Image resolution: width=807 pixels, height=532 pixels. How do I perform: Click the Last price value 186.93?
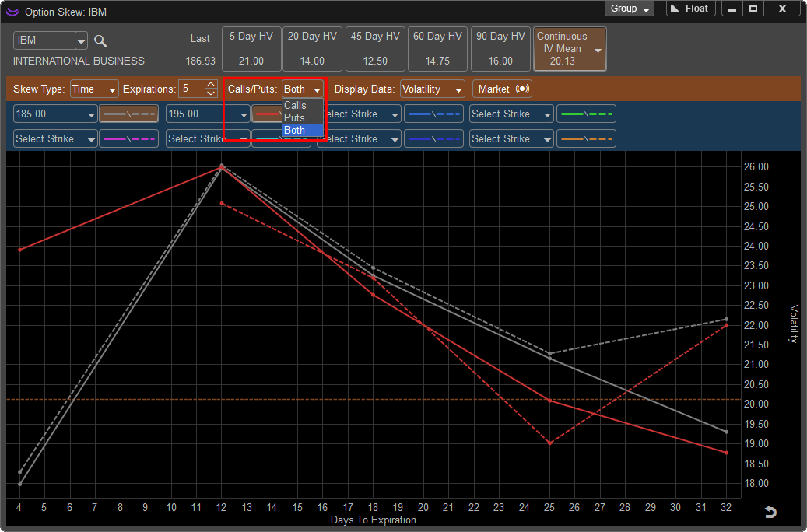coord(200,61)
